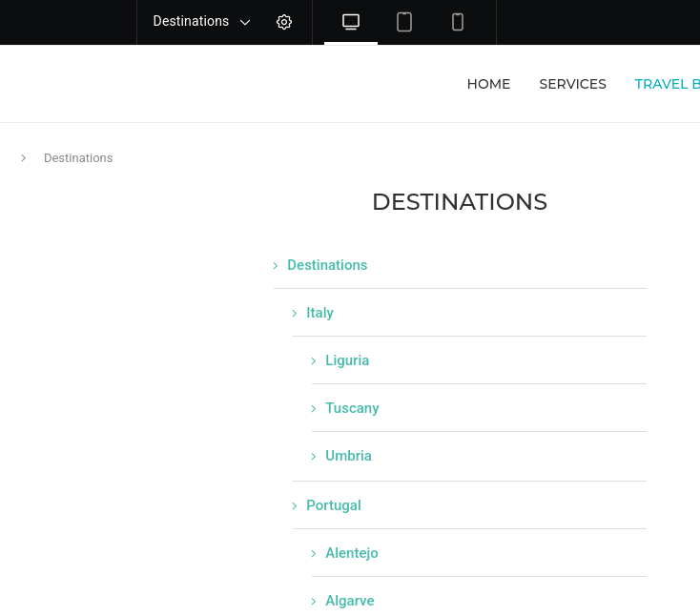Click the top-level Destinations list link
The image size is (700, 616).
pos(327,265)
